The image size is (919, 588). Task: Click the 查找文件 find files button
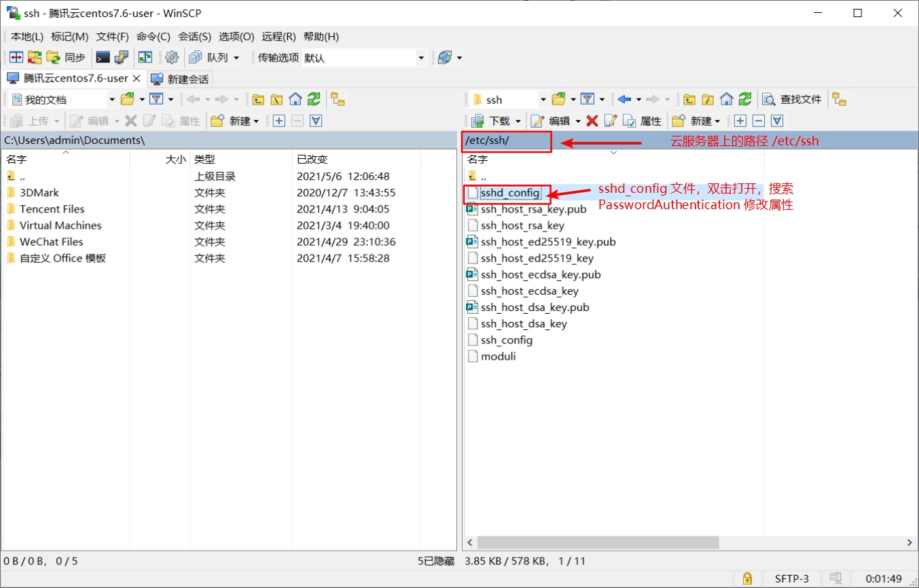(792, 99)
